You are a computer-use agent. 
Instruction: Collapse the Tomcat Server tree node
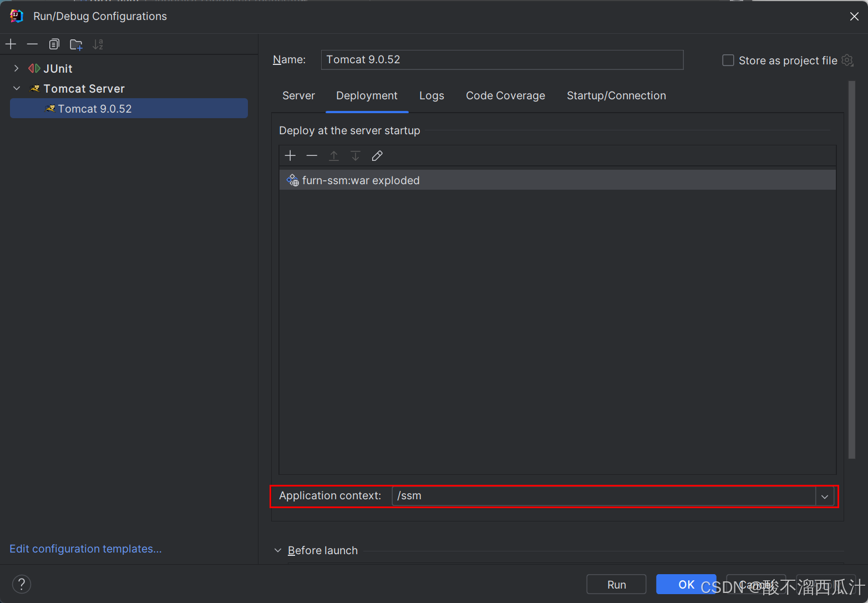(16, 88)
